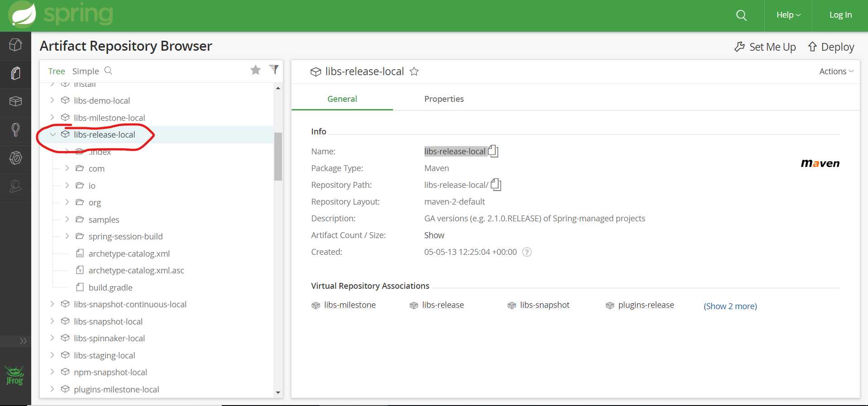The height and width of the screenshot is (406, 868).
Task: Select archetype-catalog.xml file
Action: [129, 253]
